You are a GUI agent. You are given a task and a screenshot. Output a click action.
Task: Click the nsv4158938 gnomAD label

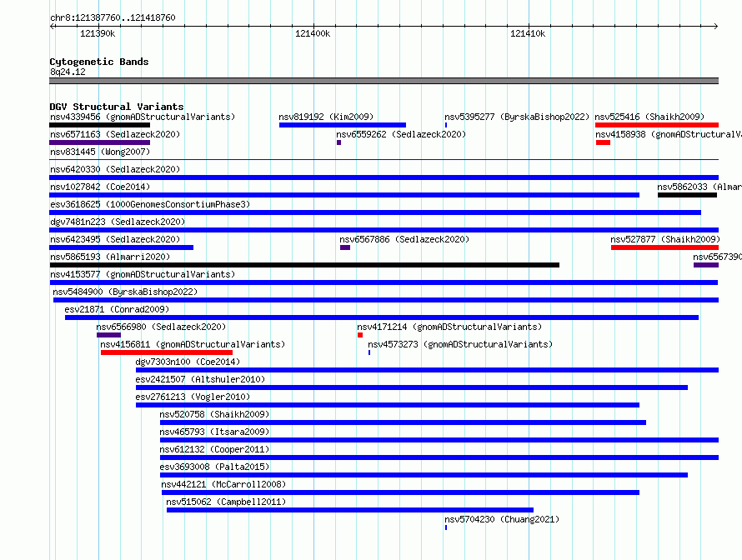coord(668,134)
